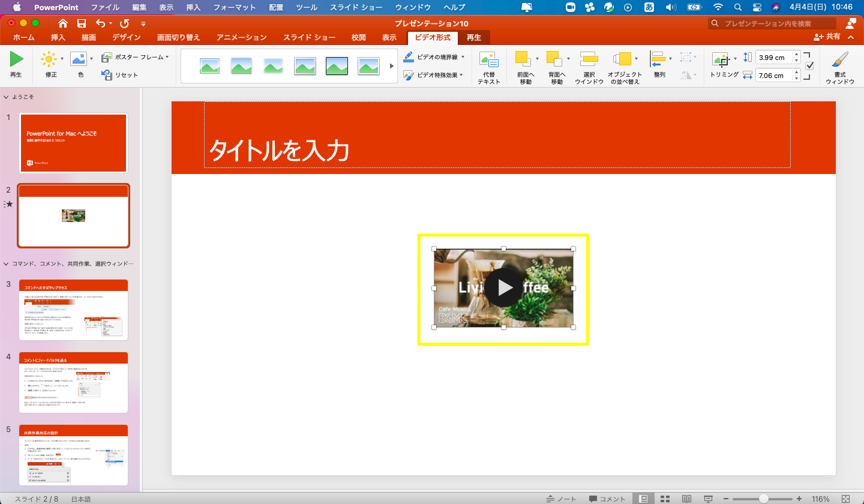Viewport: 864px width, 504px height.
Task: Click the width field showing 7.06 cm
Action: (x=773, y=76)
